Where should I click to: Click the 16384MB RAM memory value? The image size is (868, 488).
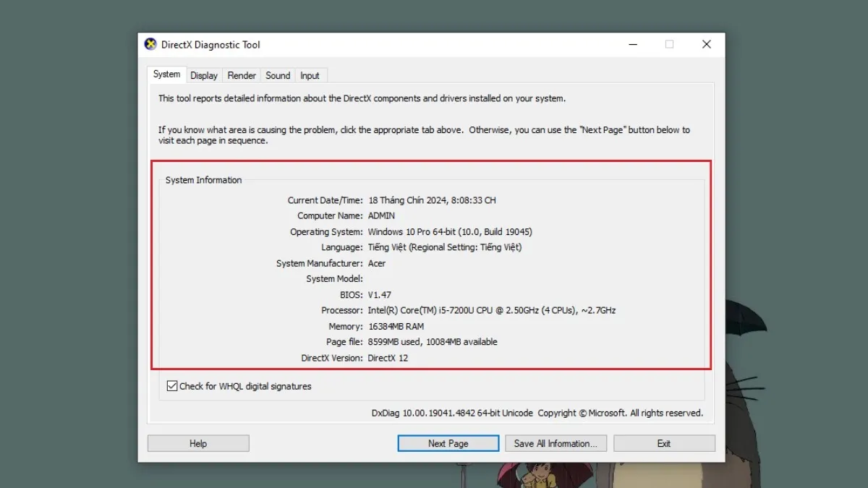[x=396, y=326]
